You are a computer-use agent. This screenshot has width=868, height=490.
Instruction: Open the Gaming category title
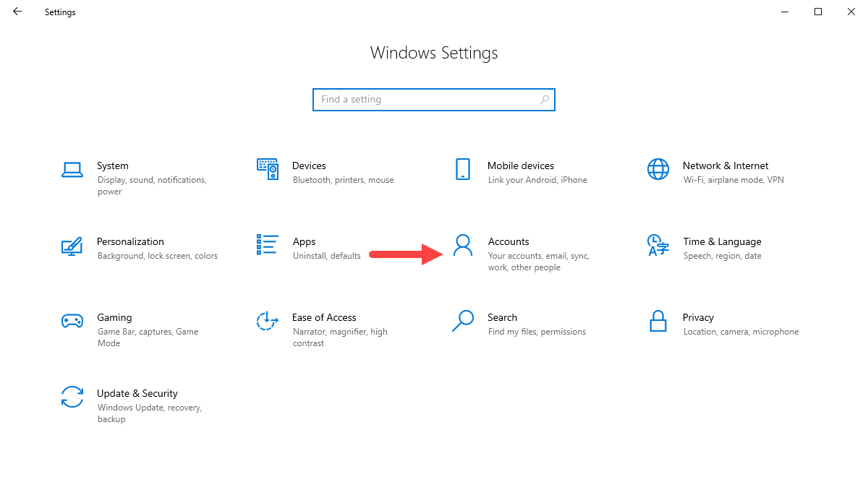(x=114, y=317)
